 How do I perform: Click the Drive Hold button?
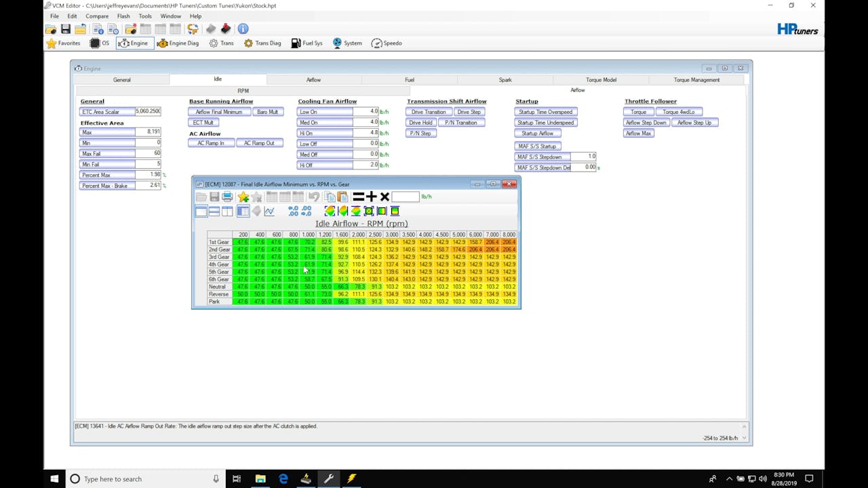click(420, 122)
